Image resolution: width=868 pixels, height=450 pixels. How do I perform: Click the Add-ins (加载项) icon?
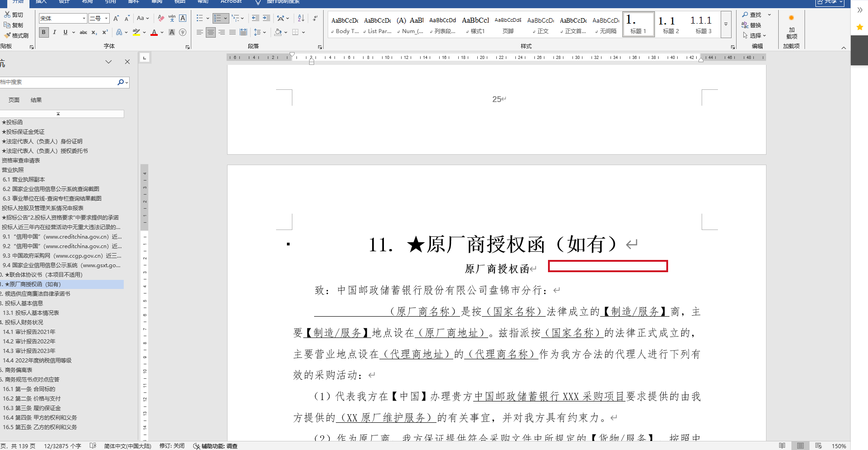(791, 26)
